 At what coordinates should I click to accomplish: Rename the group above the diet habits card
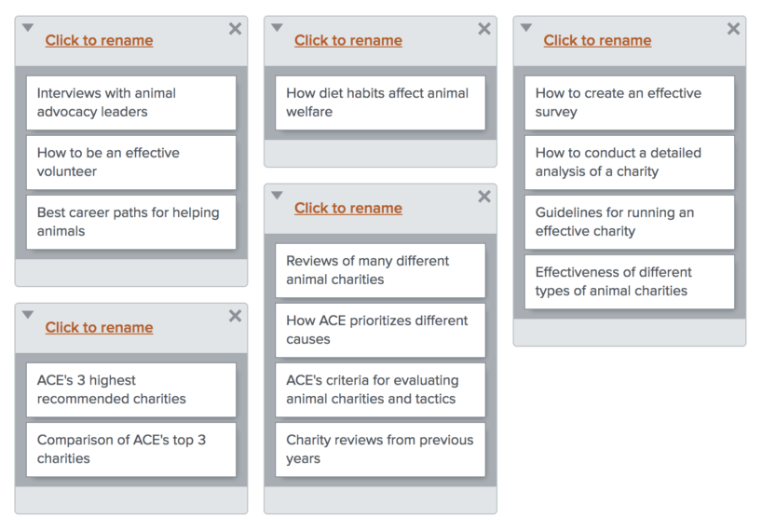(348, 40)
